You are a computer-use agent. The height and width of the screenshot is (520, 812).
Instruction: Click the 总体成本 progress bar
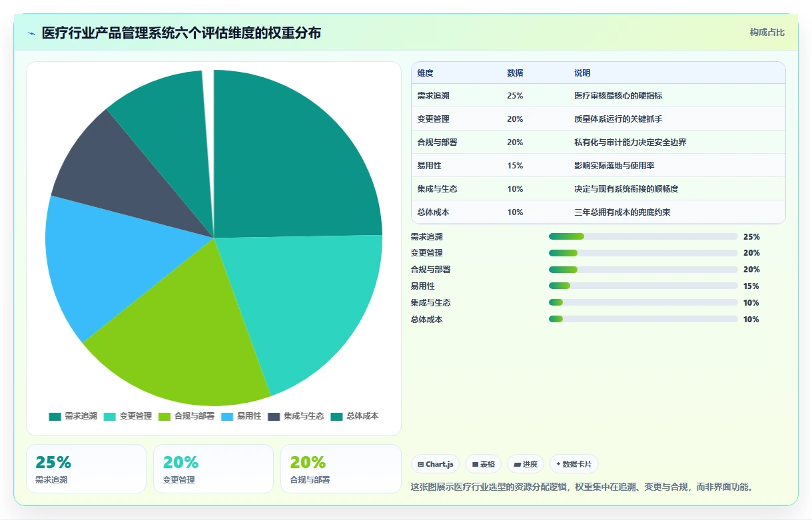pos(643,320)
